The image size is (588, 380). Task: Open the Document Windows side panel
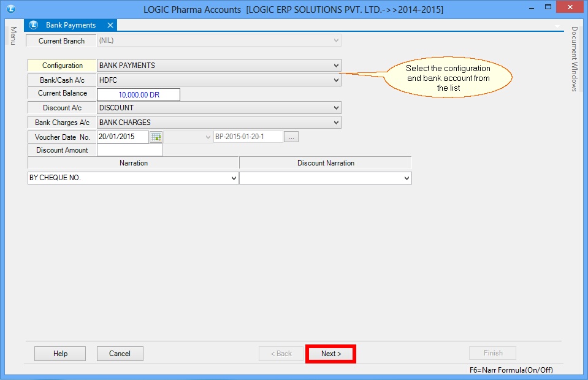pos(575,59)
